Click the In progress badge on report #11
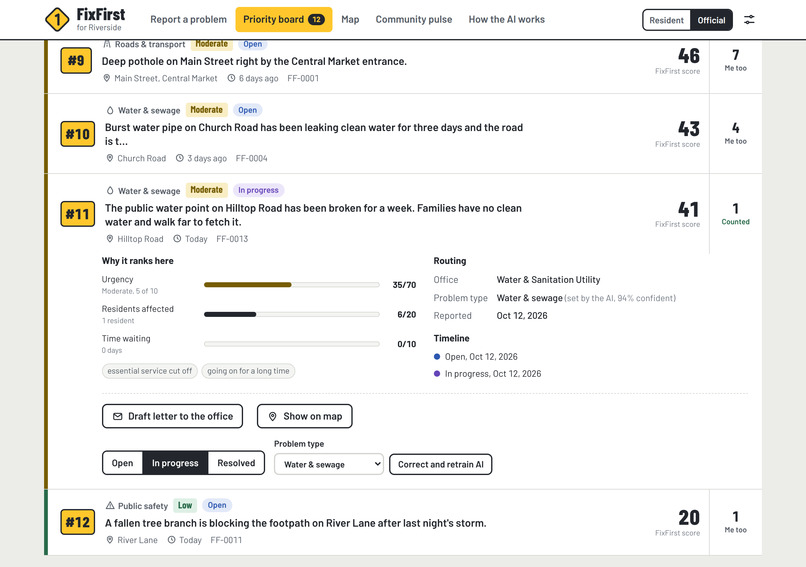The width and height of the screenshot is (806, 567). point(258,190)
